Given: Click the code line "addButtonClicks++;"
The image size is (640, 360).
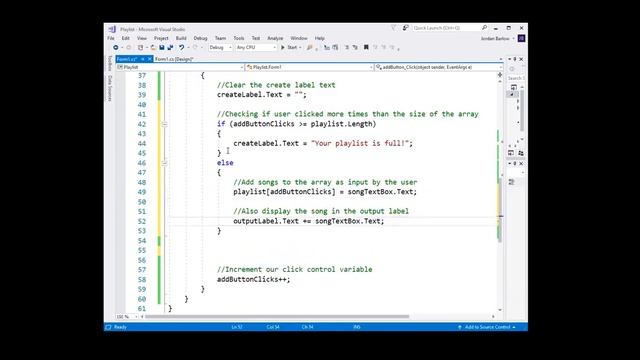Looking at the screenshot, I should pyautogui.click(x=253, y=280).
